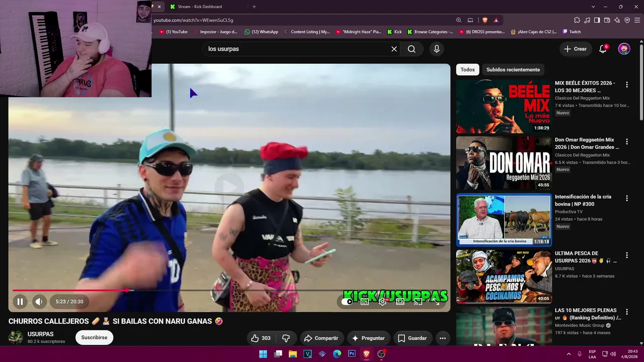Clear the search box text with X
Image resolution: width=644 pixels, height=362 pixels.
click(394, 49)
